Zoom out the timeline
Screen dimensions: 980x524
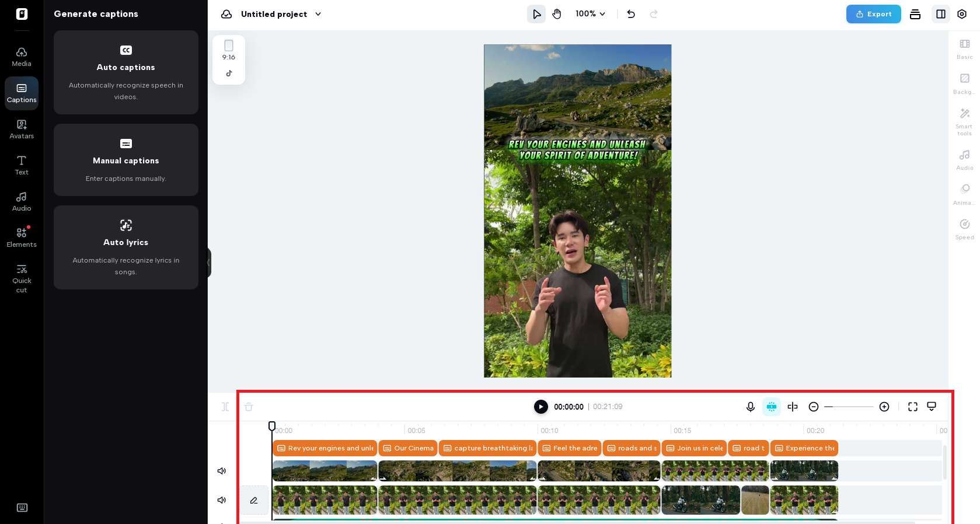pos(814,407)
